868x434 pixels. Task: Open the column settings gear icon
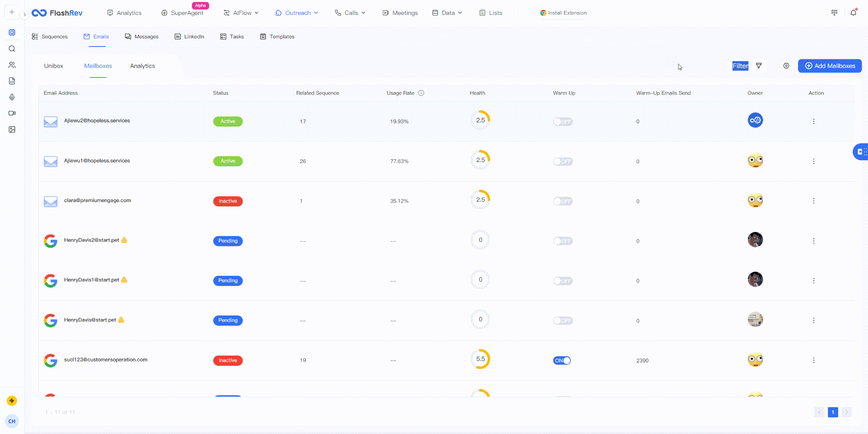786,66
